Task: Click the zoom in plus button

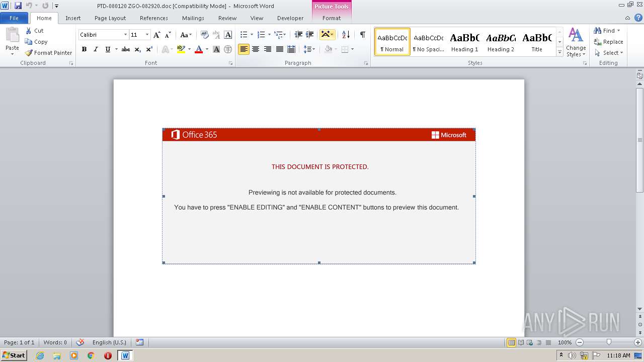Action: pyautogui.click(x=638, y=342)
